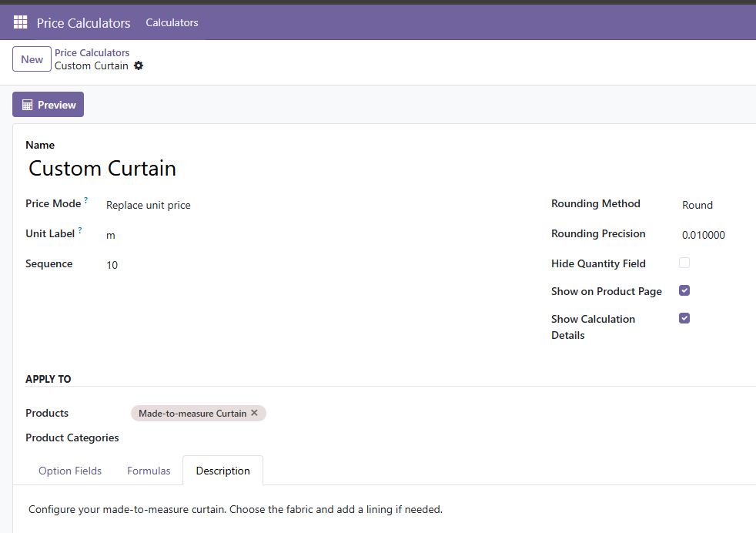Viewport: 756px width, 533px height.
Task: Uncheck Show on Product Page
Action: (x=684, y=290)
